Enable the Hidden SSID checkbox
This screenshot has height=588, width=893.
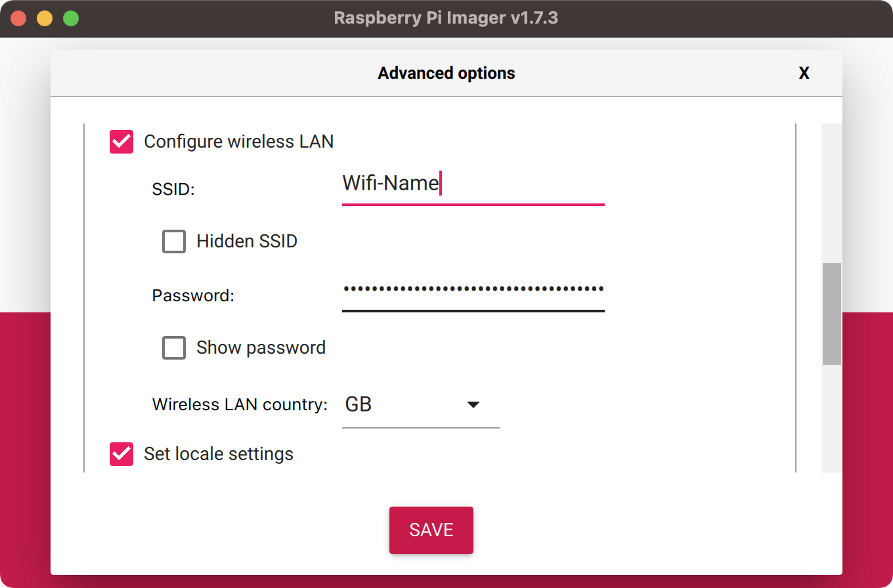174,241
